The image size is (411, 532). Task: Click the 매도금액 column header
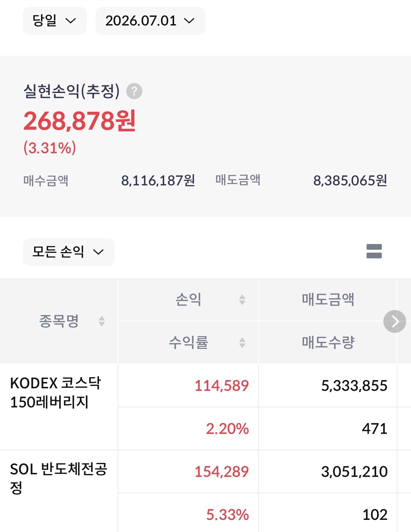[x=328, y=299]
